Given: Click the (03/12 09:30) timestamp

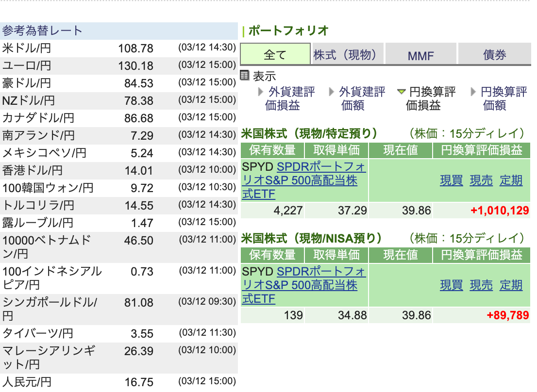Looking at the screenshot, I should [x=207, y=301].
